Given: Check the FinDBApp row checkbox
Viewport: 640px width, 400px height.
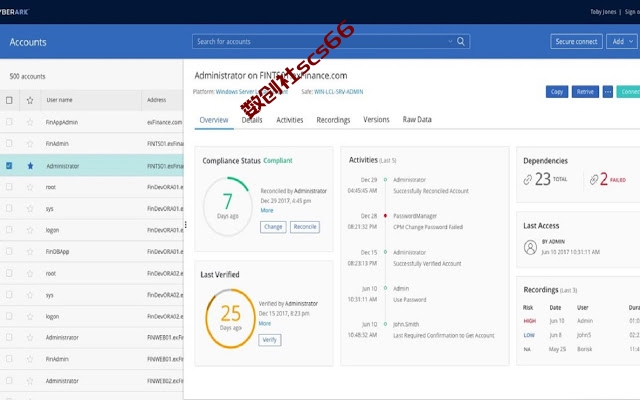Looking at the screenshot, I should click(9, 251).
